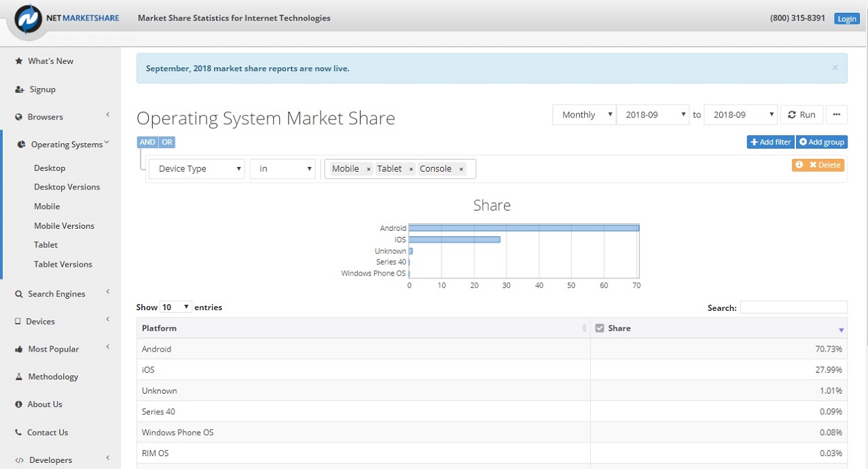The width and height of the screenshot is (868, 469).
Task: Click the phone number (800) 315-8391
Action: coord(797,18)
